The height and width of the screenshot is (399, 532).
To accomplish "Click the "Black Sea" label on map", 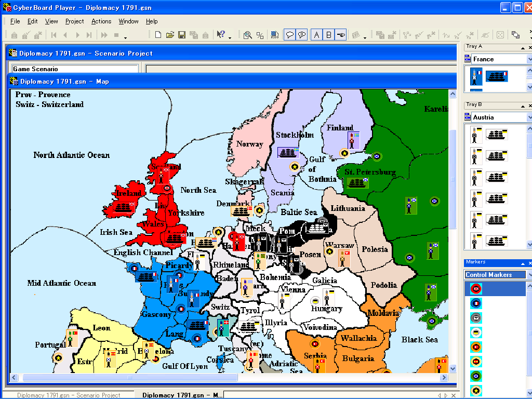I will tap(420, 340).
